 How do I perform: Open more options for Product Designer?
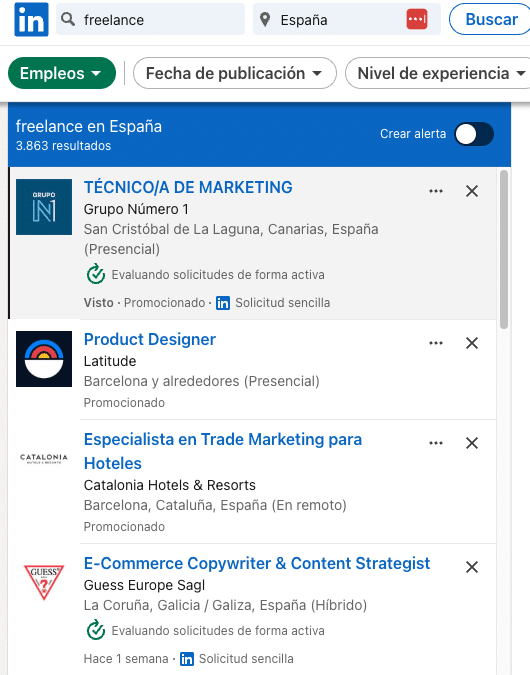(x=436, y=343)
